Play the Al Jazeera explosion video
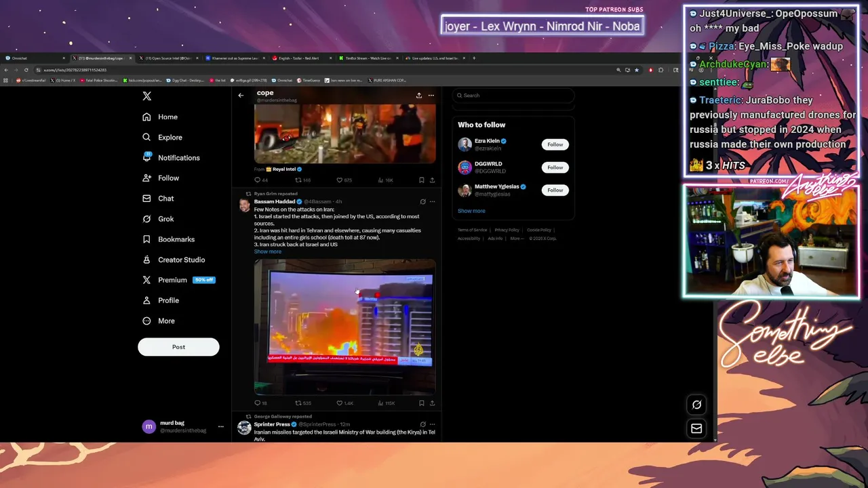 [x=344, y=327]
